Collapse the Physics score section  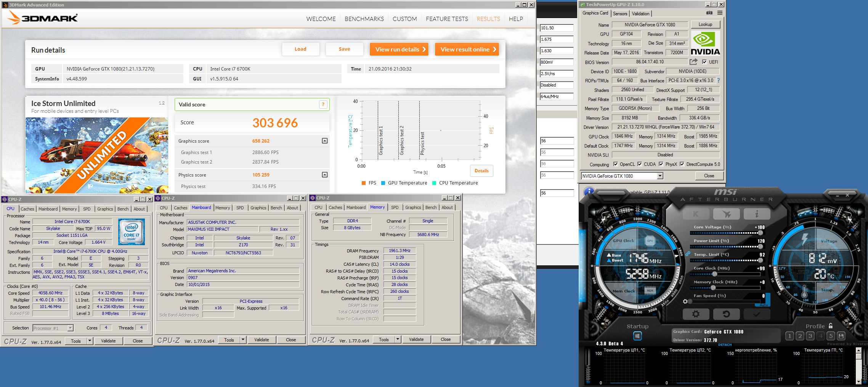324,175
